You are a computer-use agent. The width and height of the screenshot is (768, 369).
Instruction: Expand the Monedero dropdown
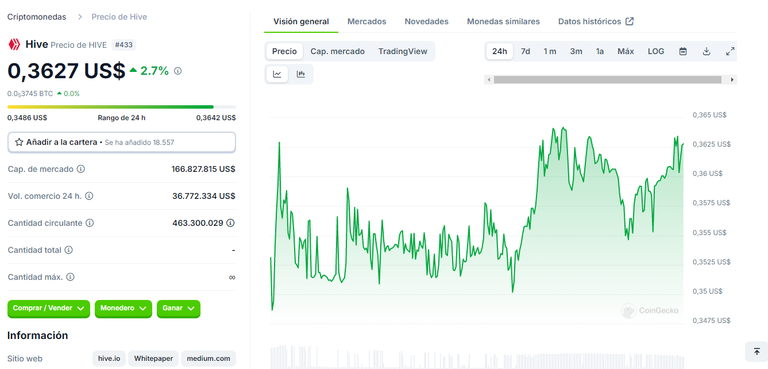pyautogui.click(x=123, y=309)
